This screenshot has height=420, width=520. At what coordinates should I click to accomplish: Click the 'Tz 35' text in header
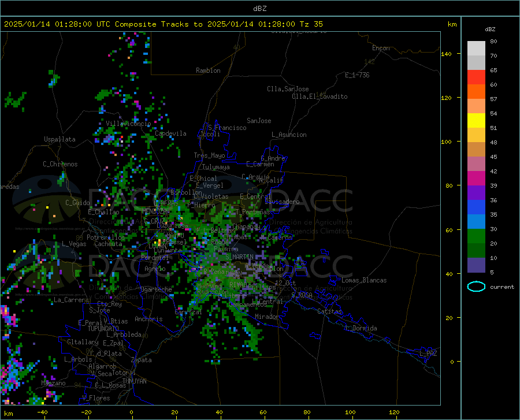pyautogui.click(x=311, y=24)
